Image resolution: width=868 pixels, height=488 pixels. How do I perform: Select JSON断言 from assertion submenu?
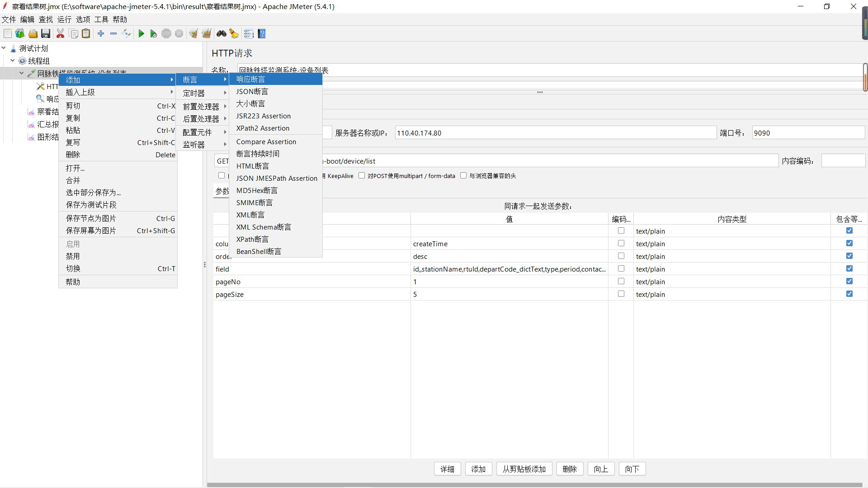[x=252, y=92]
